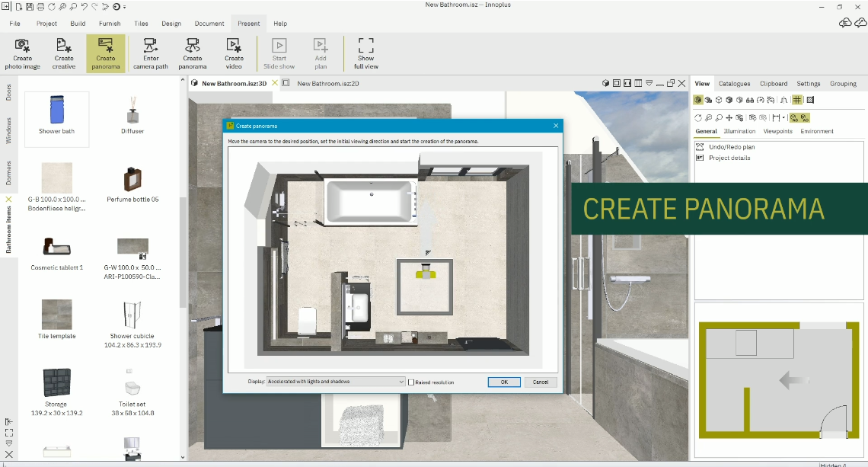Enable the Raised resolution checkbox
This screenshot has height=467, width=868.
click(412, 382)
